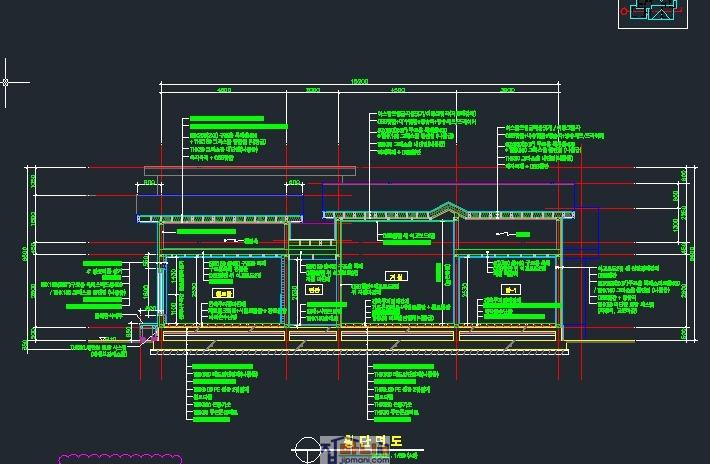Pick the 4800 dimension at top left

pyautogui.click(x=223, y=91)
